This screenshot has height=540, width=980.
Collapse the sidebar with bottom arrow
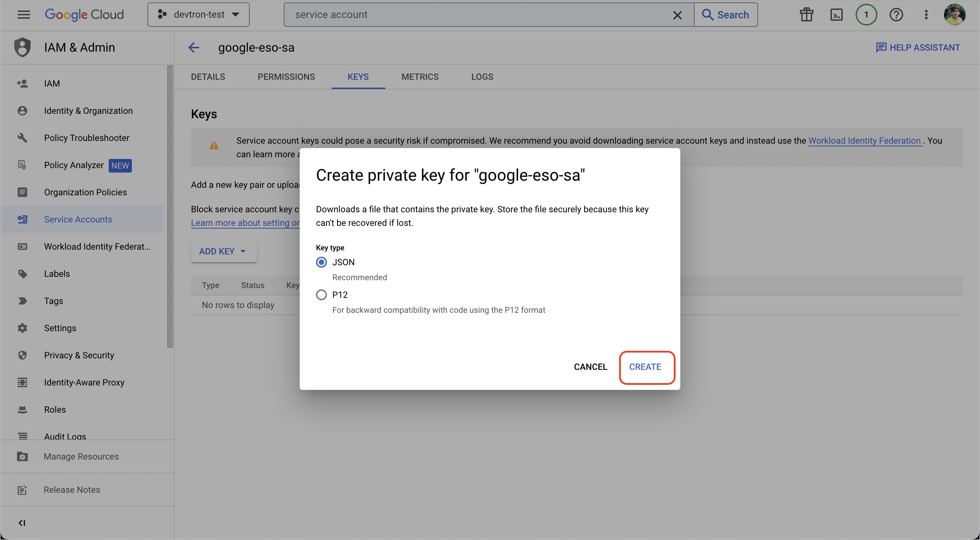click(22, 523)
